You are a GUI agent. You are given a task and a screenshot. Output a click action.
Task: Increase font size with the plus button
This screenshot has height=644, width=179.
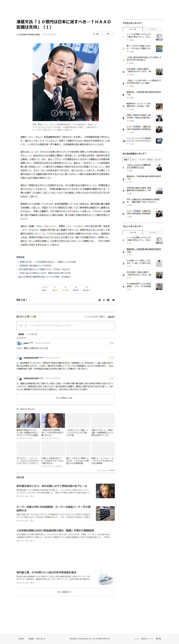coord(113,34)
